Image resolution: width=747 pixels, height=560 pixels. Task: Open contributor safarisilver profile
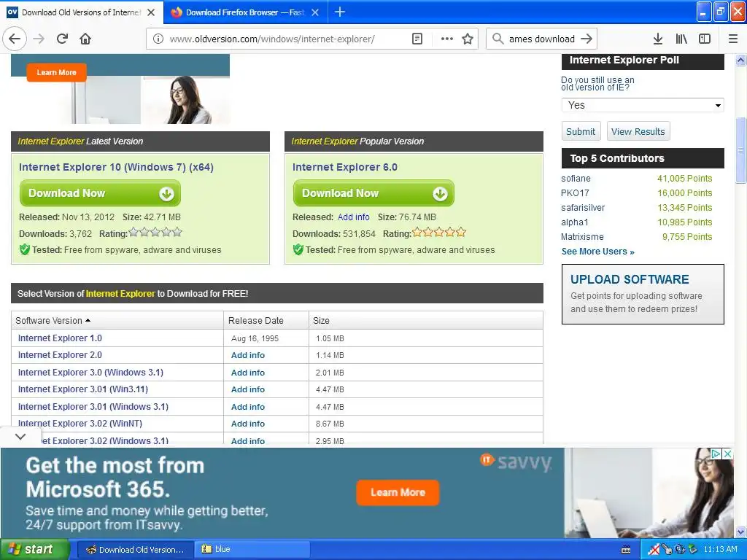[583, 208]
